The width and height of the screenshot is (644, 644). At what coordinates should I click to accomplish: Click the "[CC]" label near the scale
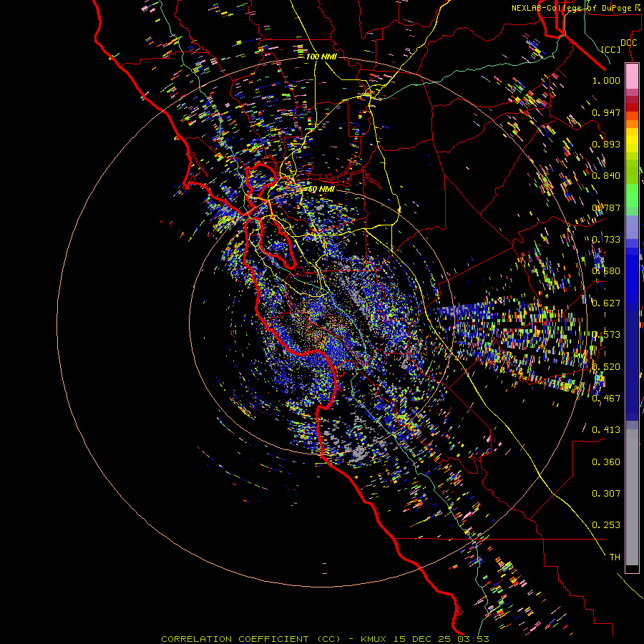[x=611, y=49]
